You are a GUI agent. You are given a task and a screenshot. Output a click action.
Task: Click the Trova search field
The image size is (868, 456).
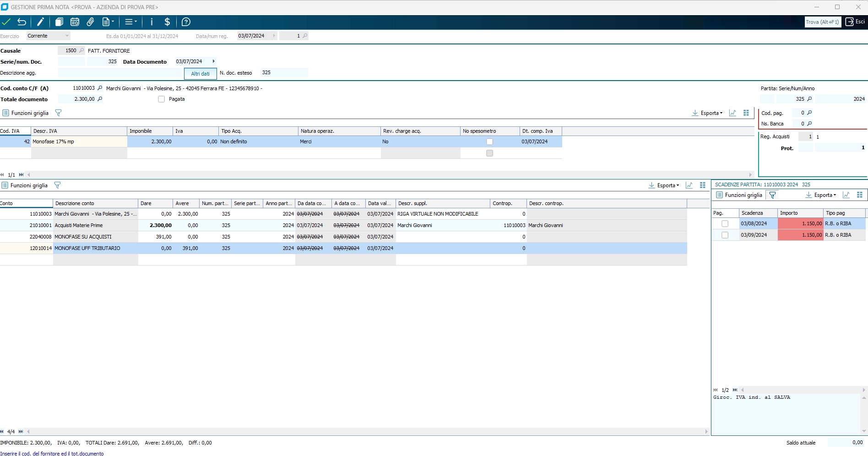point(823,22)
